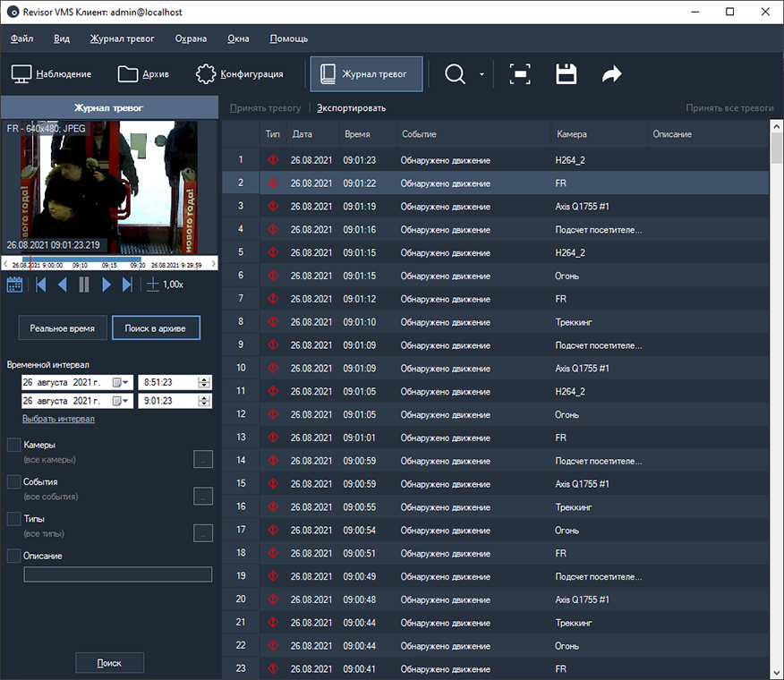Screen dimensions: 784x680
Task: Enable the События filter checkbox
Action: coord(13,480)
